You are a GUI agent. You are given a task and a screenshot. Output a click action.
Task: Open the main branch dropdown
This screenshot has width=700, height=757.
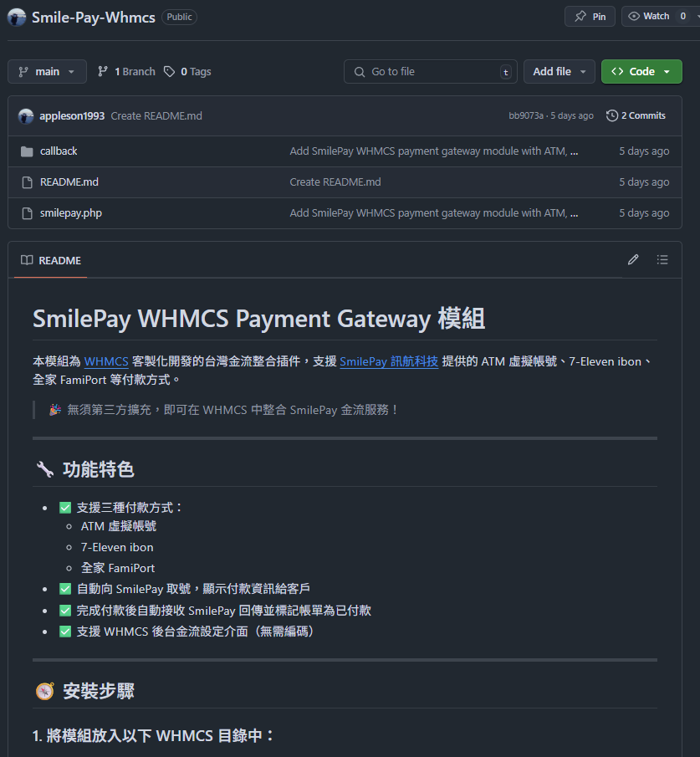tap(47, 72)
